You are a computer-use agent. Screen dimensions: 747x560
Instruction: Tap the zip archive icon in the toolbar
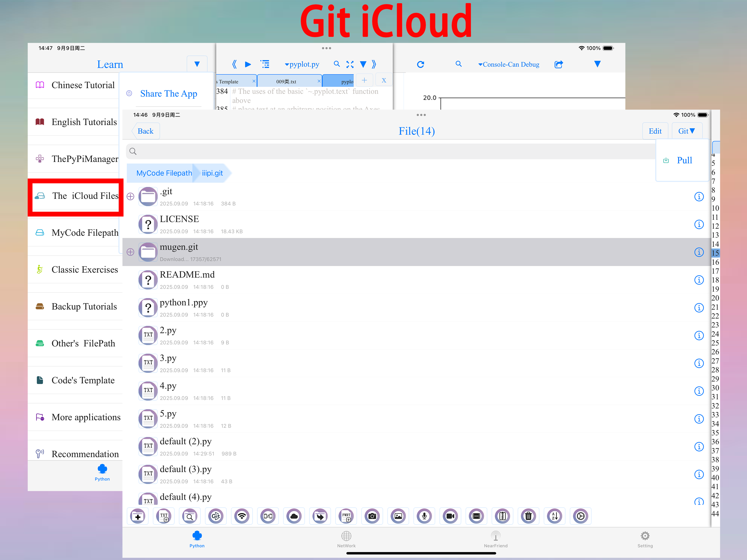coord(502,516)
